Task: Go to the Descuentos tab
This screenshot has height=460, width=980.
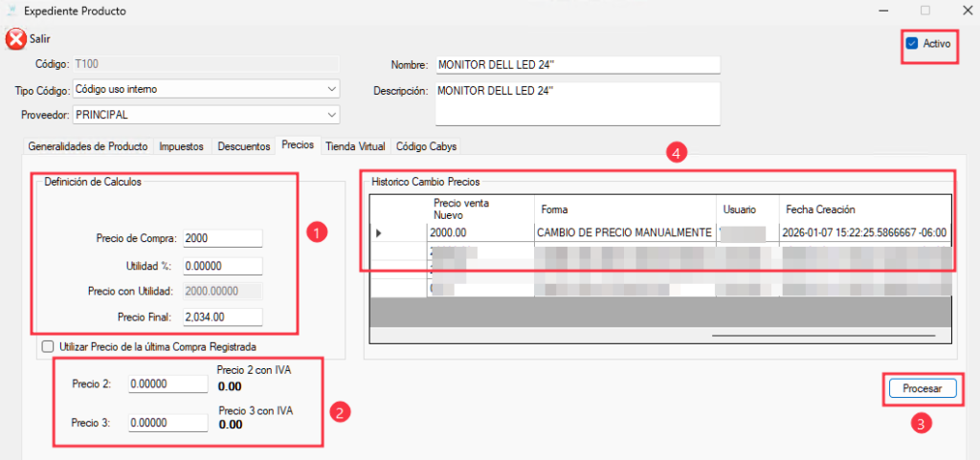Action: point(243,146)
